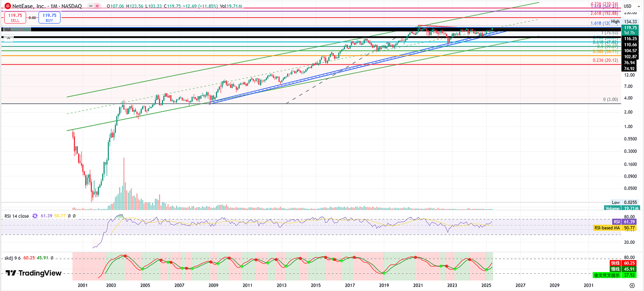Click the 2019 label on time axis
Screen dimensions: 644x291
384,286
